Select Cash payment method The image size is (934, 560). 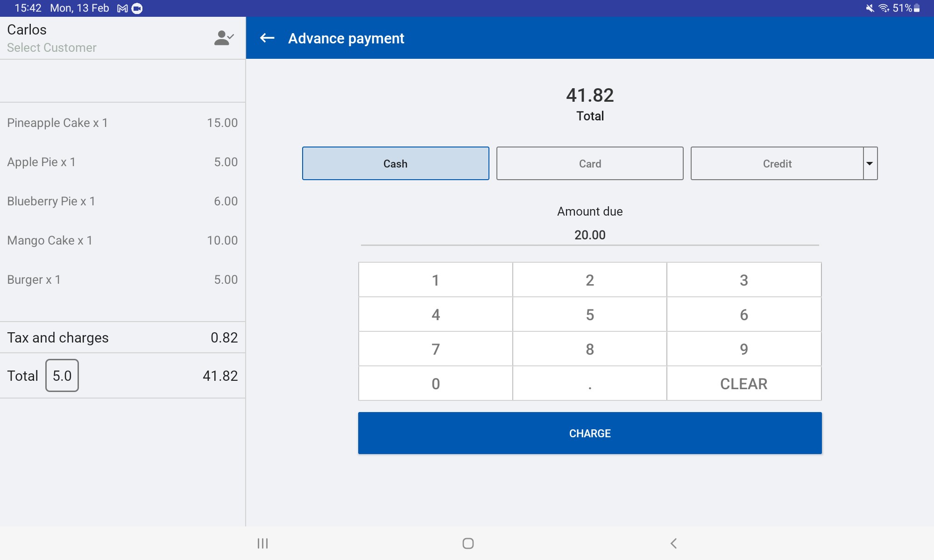coord(396,163)
